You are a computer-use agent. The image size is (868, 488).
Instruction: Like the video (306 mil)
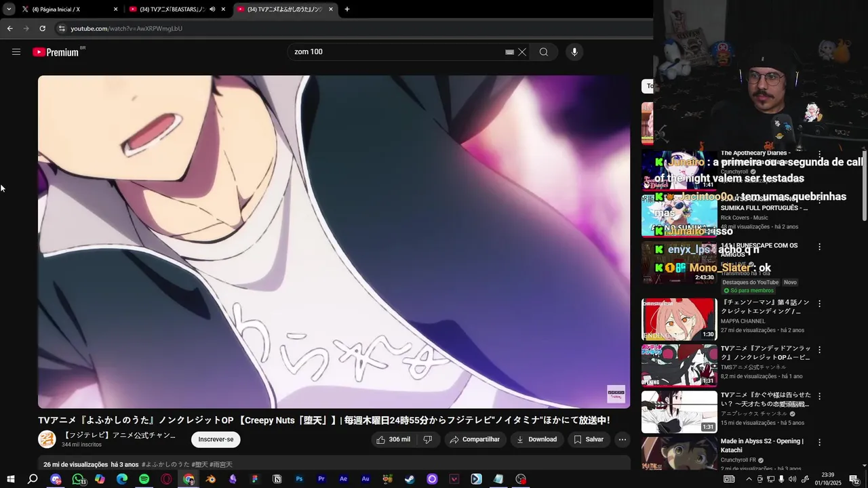click(394, 439)
